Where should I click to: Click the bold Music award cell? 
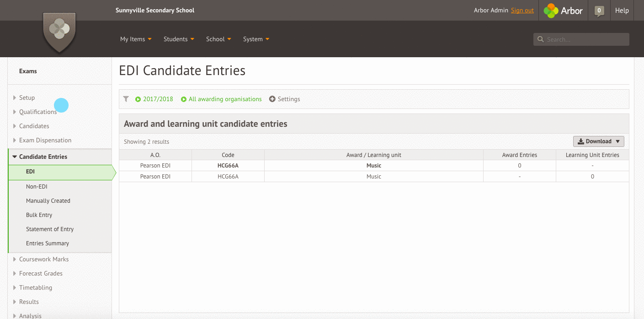[374, 166]
